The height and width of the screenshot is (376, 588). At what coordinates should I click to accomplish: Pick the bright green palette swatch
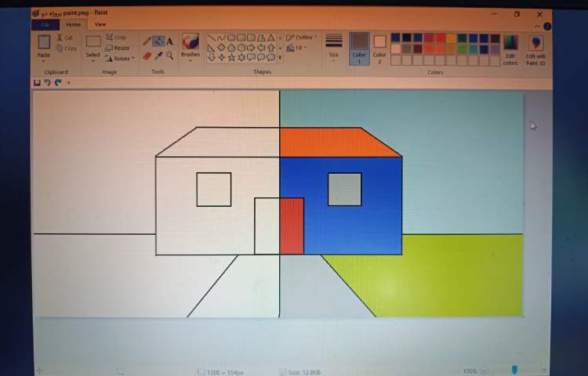tap(462, 49)
